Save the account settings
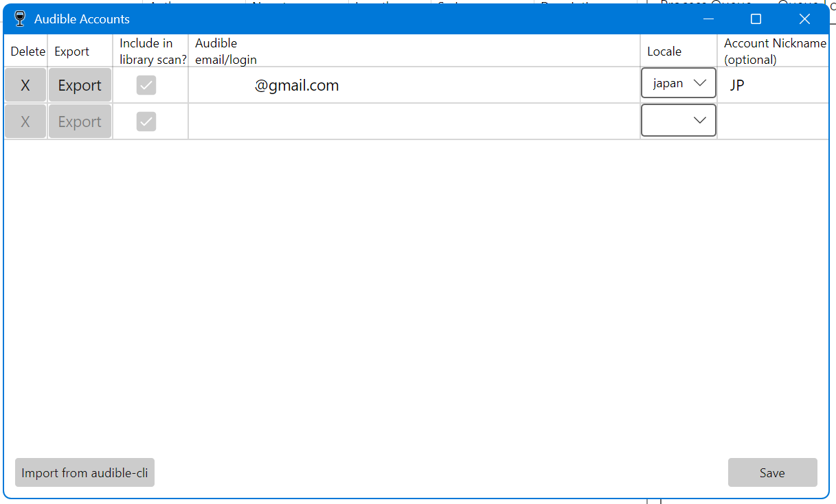The width and height of the screenshot is (836, 504). pos(772,472)
